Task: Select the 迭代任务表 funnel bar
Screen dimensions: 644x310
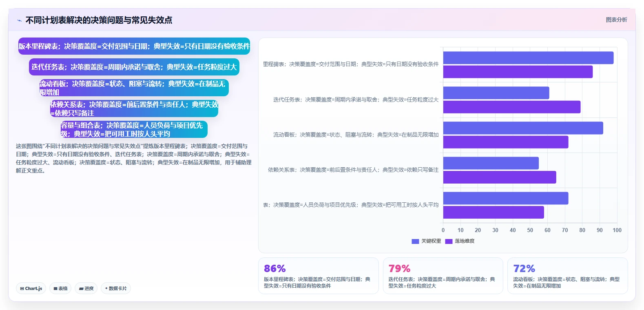Action: coord(134,67)
